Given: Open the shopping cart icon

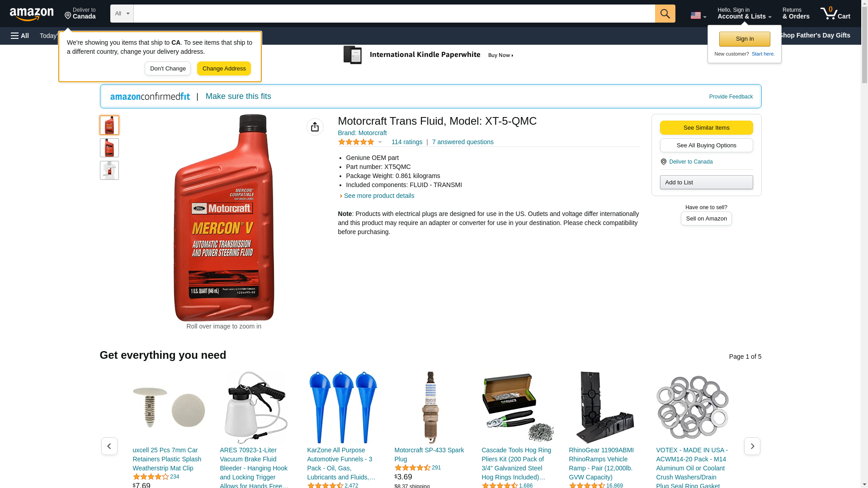Looking at the screenshot, I should coord(835,14).
